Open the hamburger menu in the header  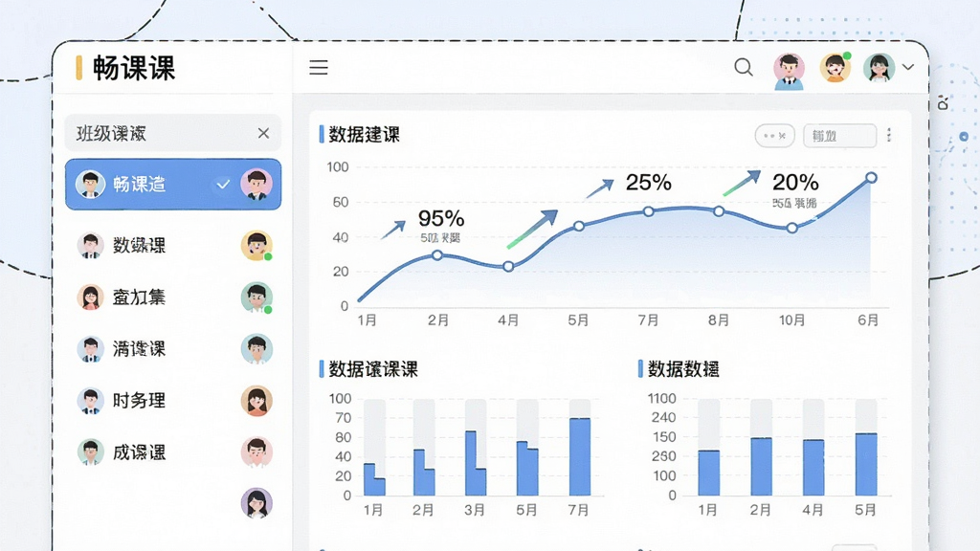point(318,68)
